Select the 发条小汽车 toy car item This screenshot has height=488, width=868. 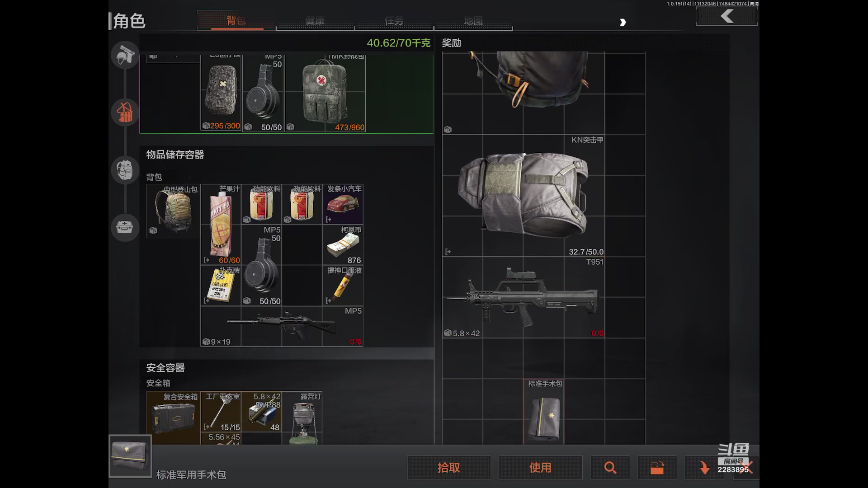[343, 205]
